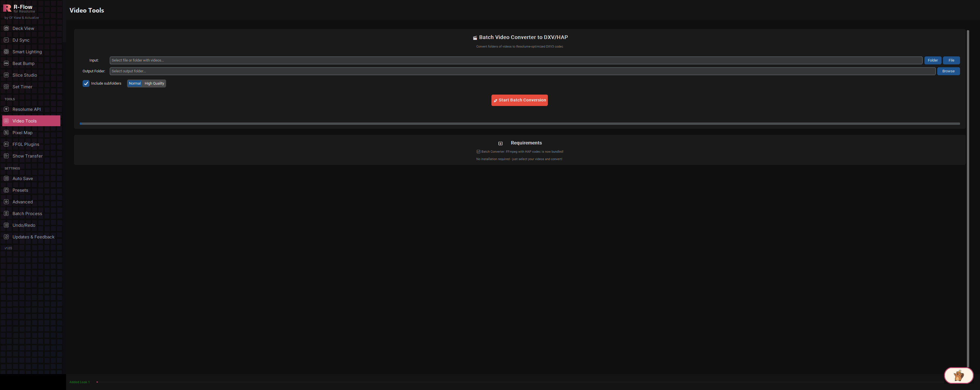Click the Beat Bump sidebar icon
The height and width of the screenshot is (390, 980).
tap(6, 63)
